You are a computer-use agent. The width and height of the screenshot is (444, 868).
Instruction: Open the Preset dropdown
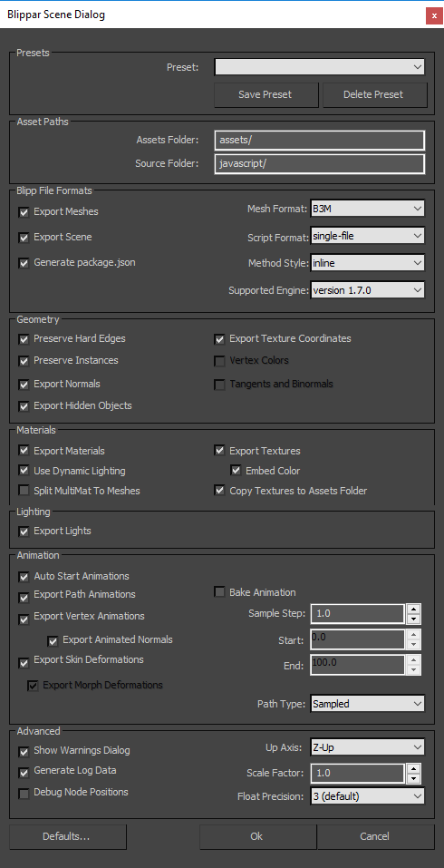tap(320, 67)
